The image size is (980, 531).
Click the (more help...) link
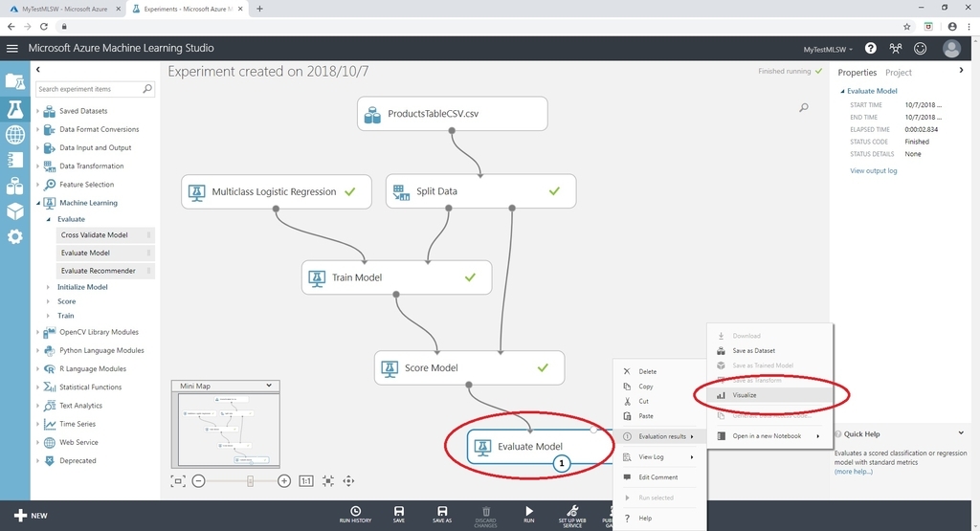(x=853, y=472)
